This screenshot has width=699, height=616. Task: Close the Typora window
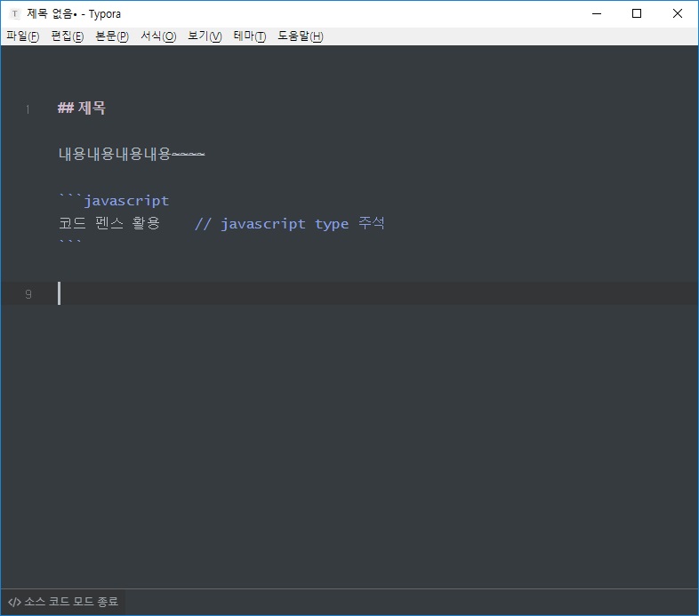(x=677, y=14)
